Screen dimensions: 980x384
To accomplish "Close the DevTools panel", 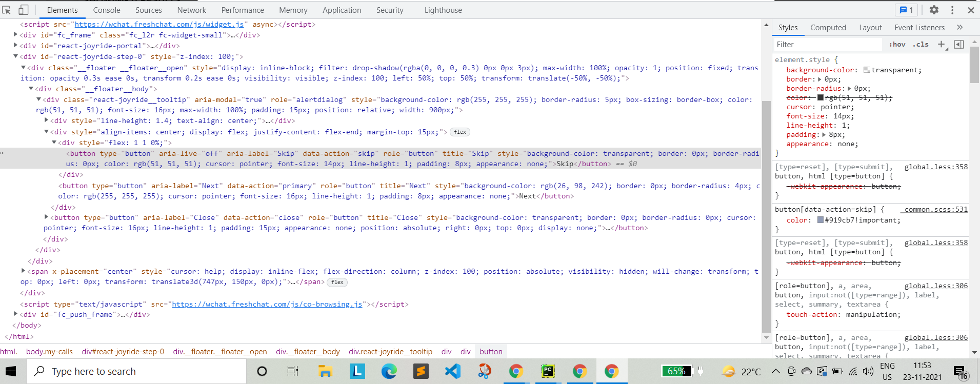I will 971,10.
